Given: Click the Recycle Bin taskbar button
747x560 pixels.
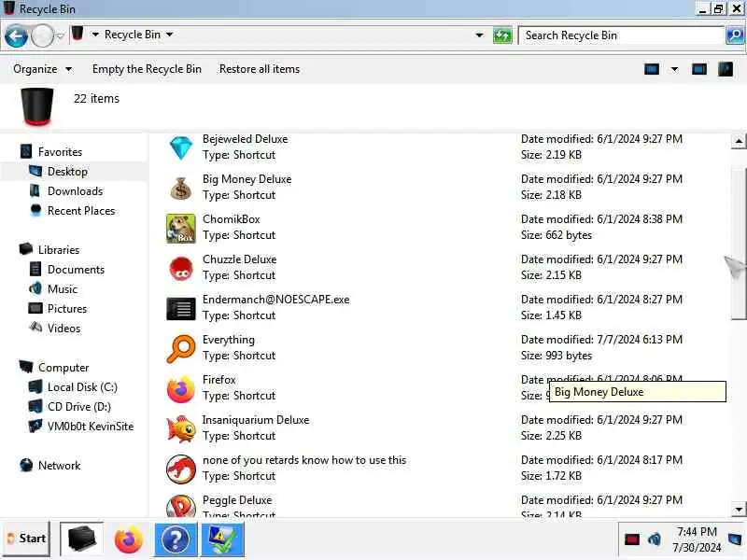Looking at the screenshot, I should coord(81,539).
